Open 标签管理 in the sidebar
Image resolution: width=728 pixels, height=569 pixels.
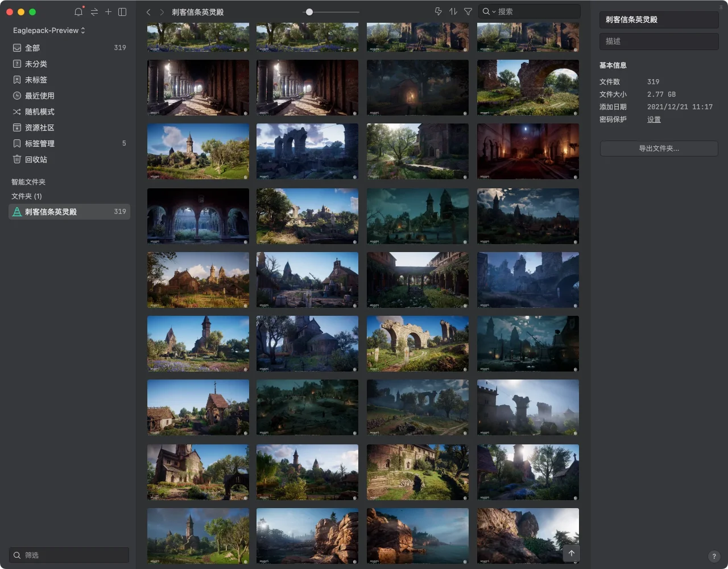(69, 143)
